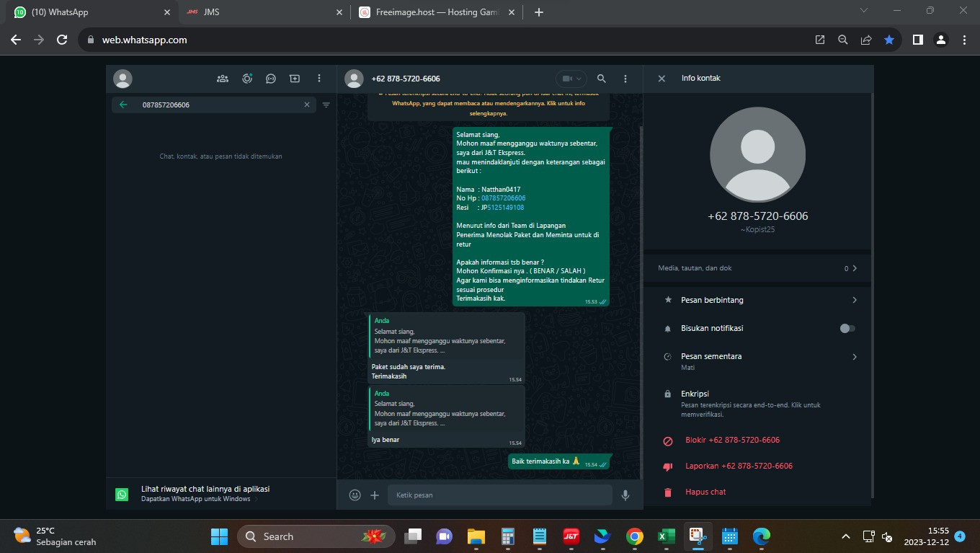This screenshot has height=553, width=980.
Task: Click the taskbar Search box
Action: 316,536
